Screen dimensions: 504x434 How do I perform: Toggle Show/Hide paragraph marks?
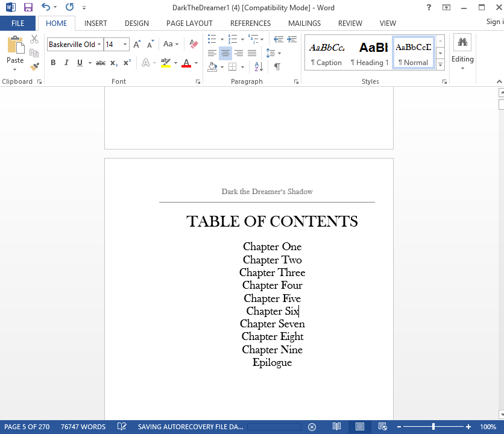[277, 67]
